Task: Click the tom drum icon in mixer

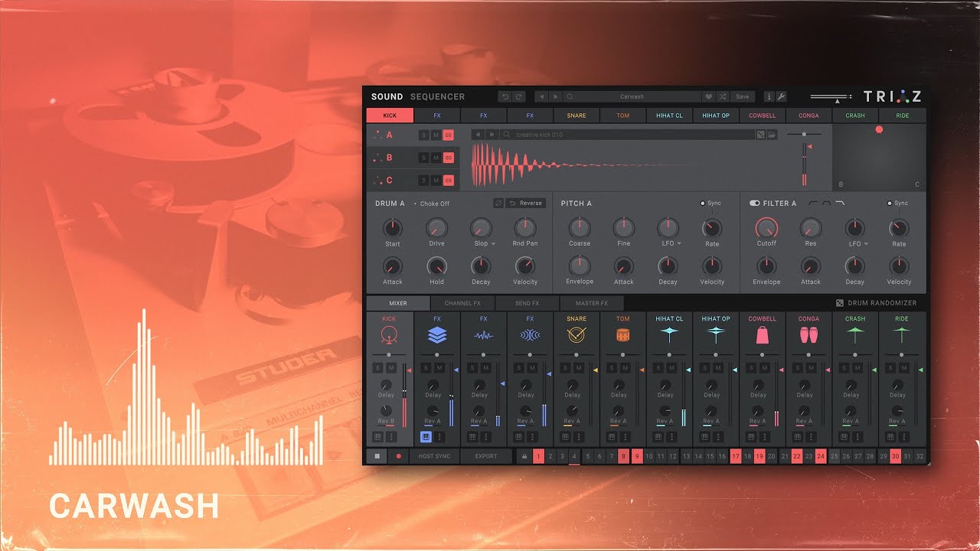Action: 622,334
